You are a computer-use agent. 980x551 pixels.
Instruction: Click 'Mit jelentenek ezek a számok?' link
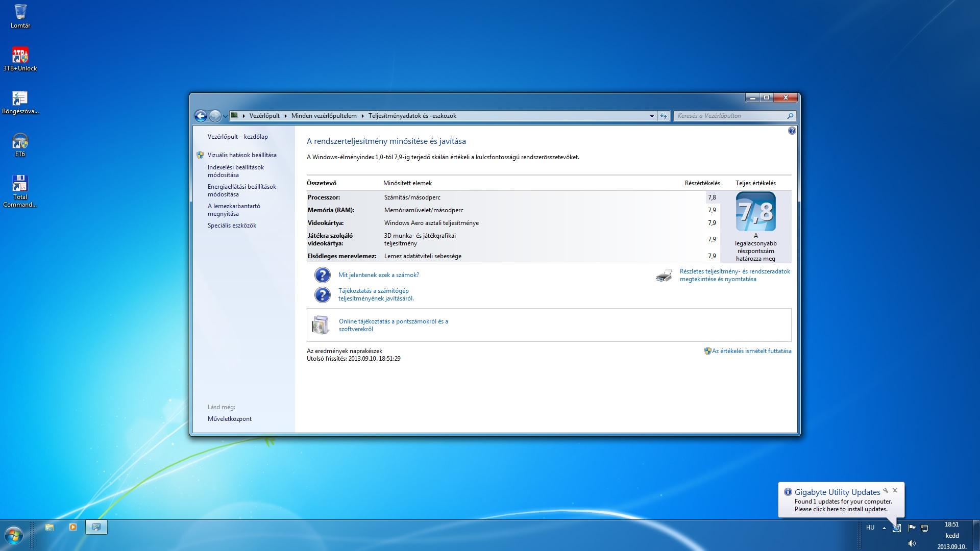pos(378,275)
